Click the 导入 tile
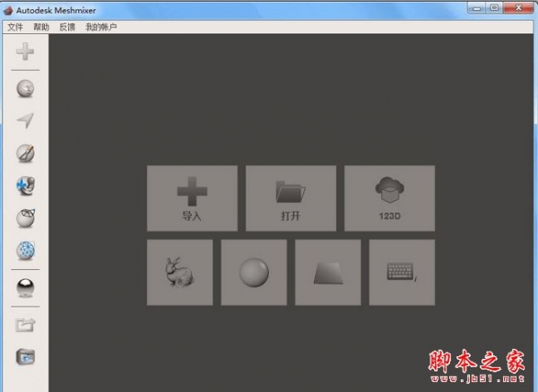Image resolution: width=538 pixels, height=392 pixels. [x=192, y=198]
